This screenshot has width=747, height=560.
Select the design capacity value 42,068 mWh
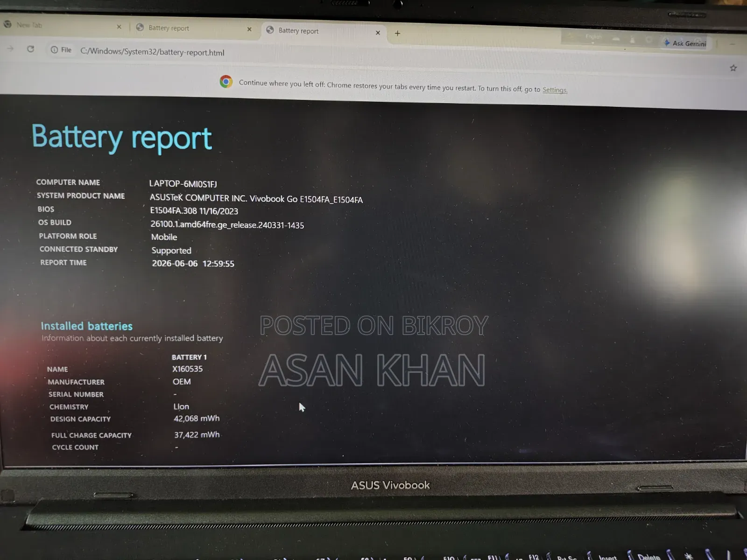[x=197, y=419]
